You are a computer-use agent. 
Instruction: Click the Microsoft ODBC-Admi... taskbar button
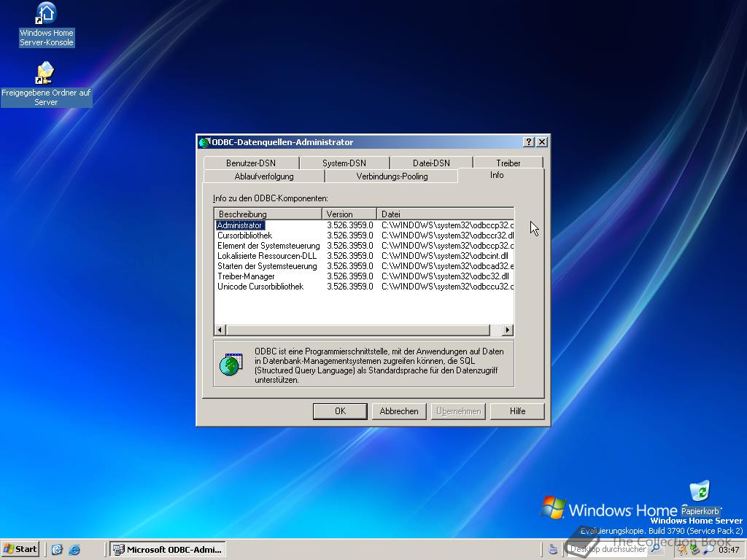168,550
